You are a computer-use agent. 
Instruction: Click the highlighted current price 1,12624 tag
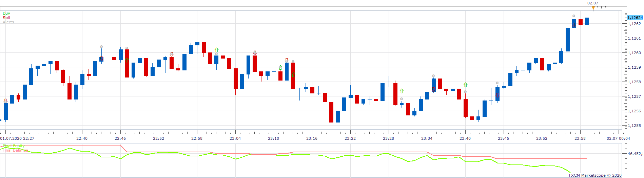click(635, 18)
